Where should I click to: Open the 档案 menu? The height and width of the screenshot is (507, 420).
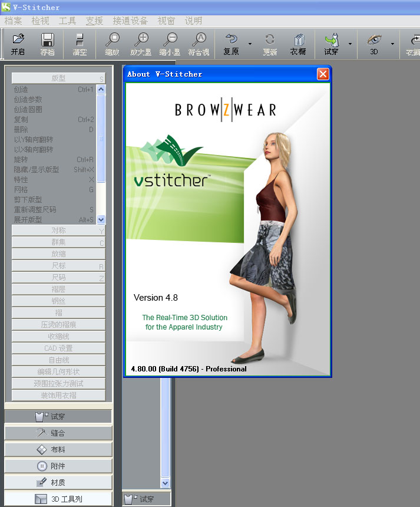click(13, 21)
